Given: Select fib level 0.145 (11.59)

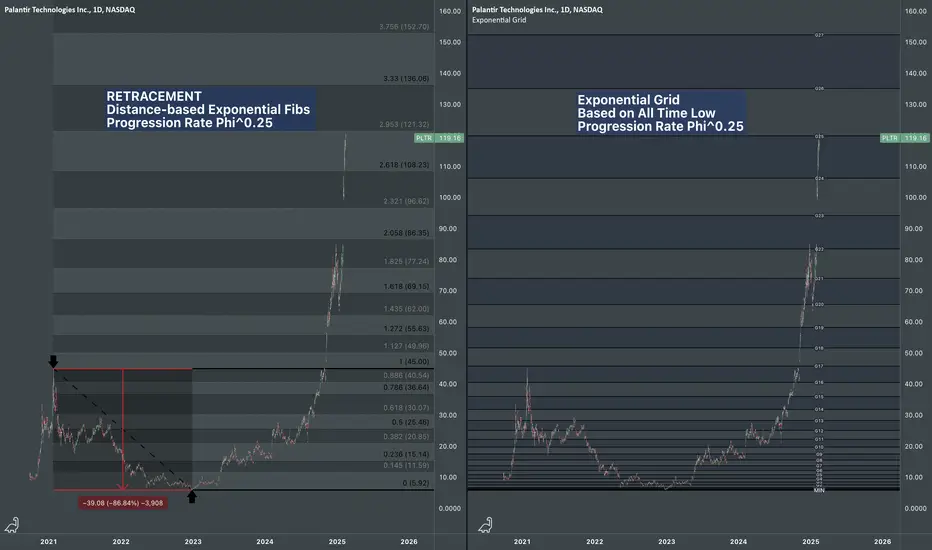Looking at the screenshot, I should pyautogui.click(x=406, y=465).
